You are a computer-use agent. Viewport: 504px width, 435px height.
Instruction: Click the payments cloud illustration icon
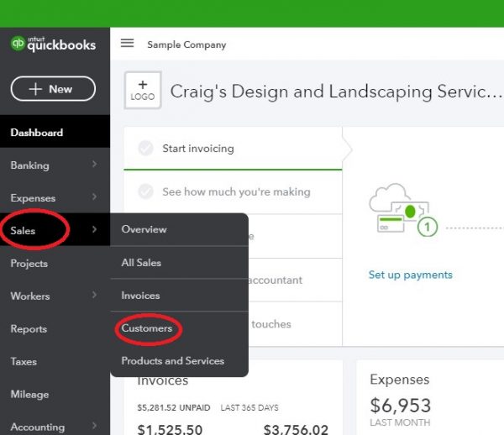coord(396,212)
